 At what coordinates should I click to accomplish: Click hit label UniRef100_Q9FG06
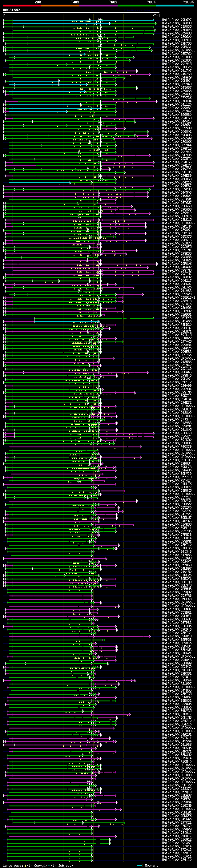click(x=177, y=264)
